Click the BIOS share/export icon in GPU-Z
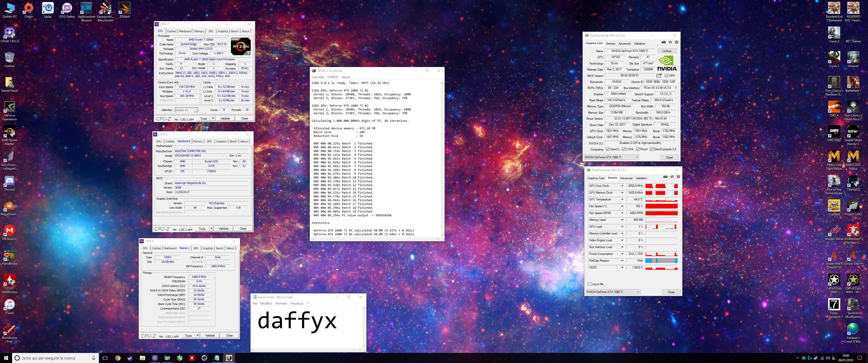Screen dimensions: 868x363 coord(659,75)
